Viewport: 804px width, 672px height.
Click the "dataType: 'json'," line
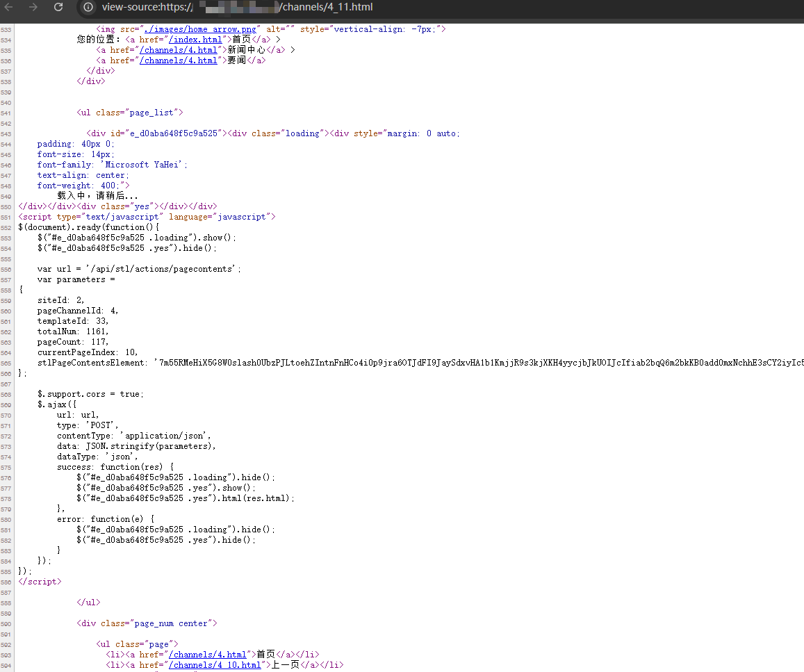point(97,457)
